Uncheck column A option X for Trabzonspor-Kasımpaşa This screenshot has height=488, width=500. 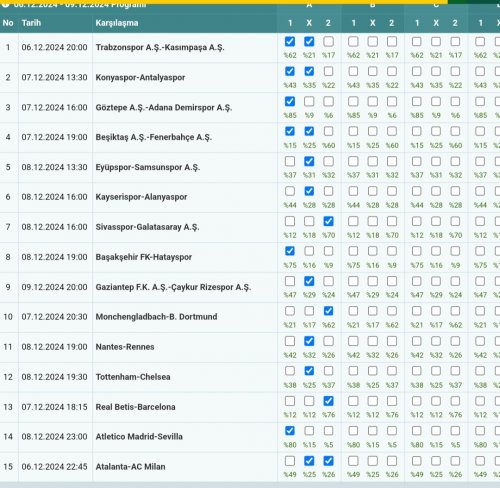[x=309, y=42]
